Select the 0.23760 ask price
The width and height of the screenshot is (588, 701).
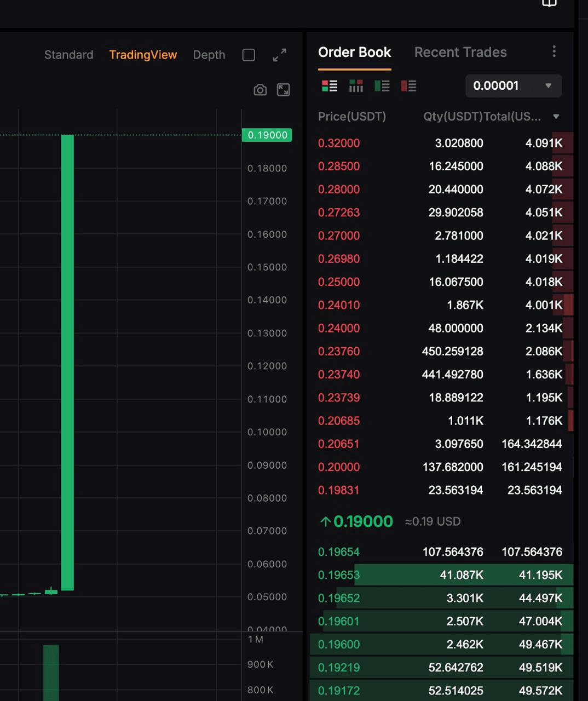[339, 351]
